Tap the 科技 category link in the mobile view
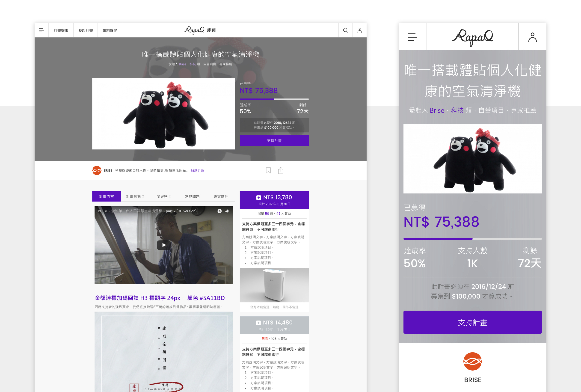This screenshot has width=581, height=392. 457,110
